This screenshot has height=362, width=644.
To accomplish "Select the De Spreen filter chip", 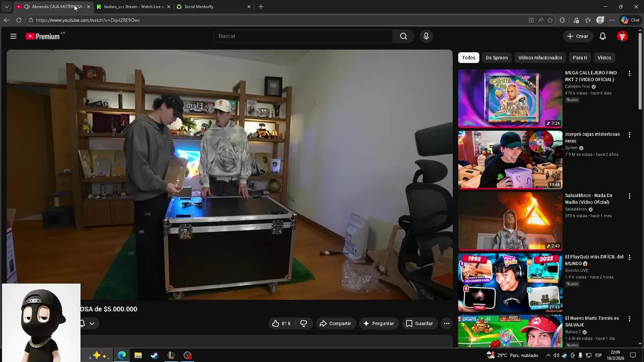I will pos(497,58).
